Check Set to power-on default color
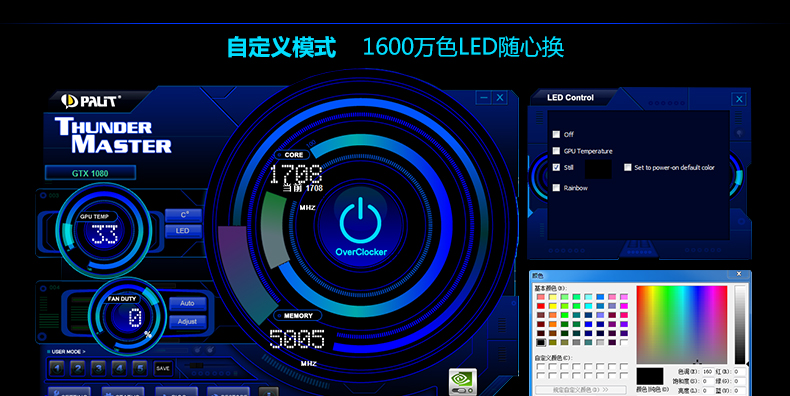 pyautogui.click(x=628, y=167)
